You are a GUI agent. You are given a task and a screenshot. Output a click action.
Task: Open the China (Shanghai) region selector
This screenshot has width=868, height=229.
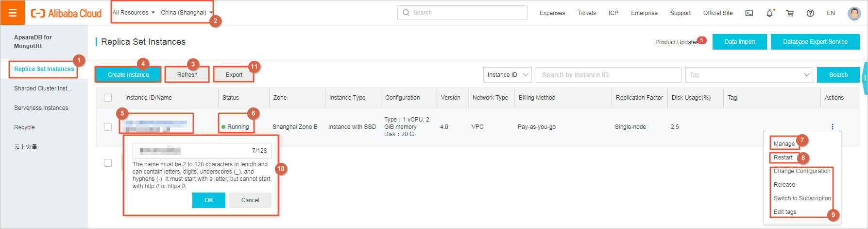pos(187,13)
